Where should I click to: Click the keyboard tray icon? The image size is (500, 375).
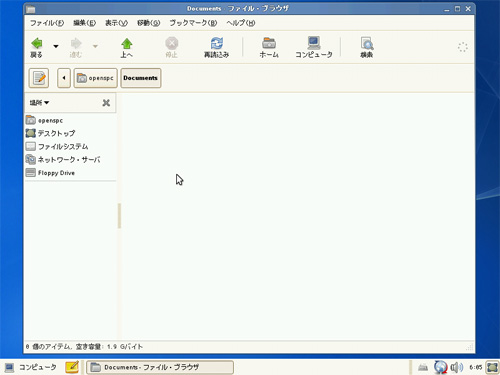423,367
